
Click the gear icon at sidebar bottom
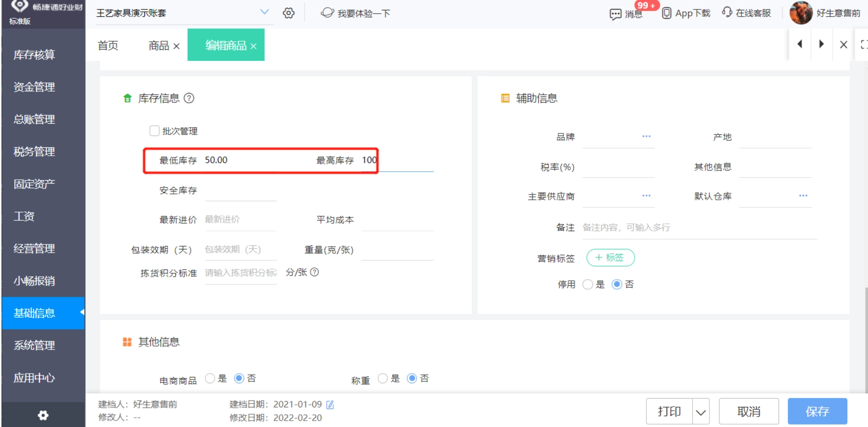tap(43, 415)
